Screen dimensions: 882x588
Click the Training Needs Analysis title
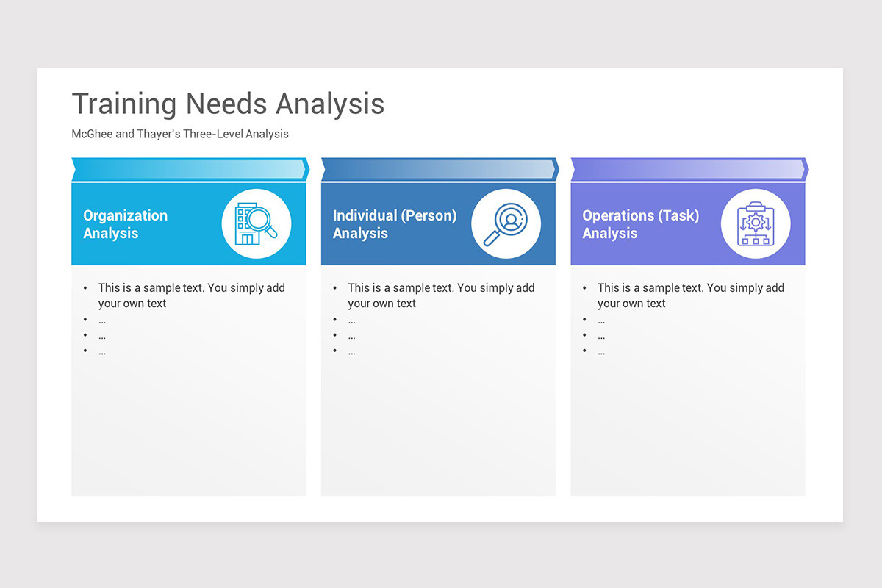[x=228, y=104]
